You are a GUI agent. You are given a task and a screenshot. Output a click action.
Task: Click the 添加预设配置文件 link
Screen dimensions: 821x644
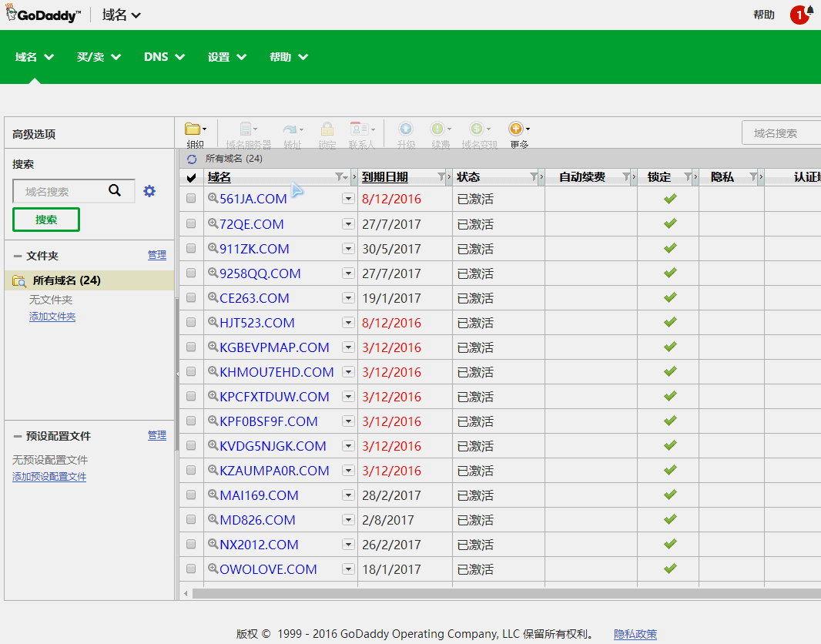pyautogui.click(x=49, y=477)
